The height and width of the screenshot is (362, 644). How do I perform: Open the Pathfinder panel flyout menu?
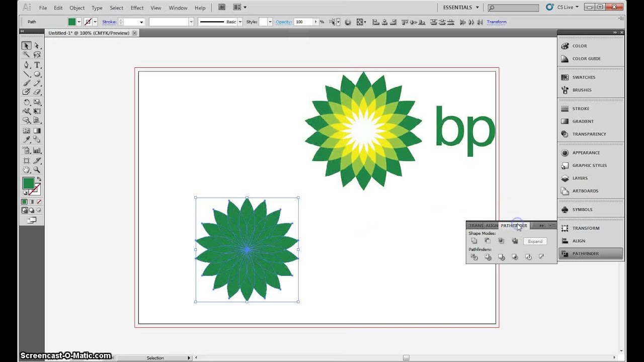(552, 226)
